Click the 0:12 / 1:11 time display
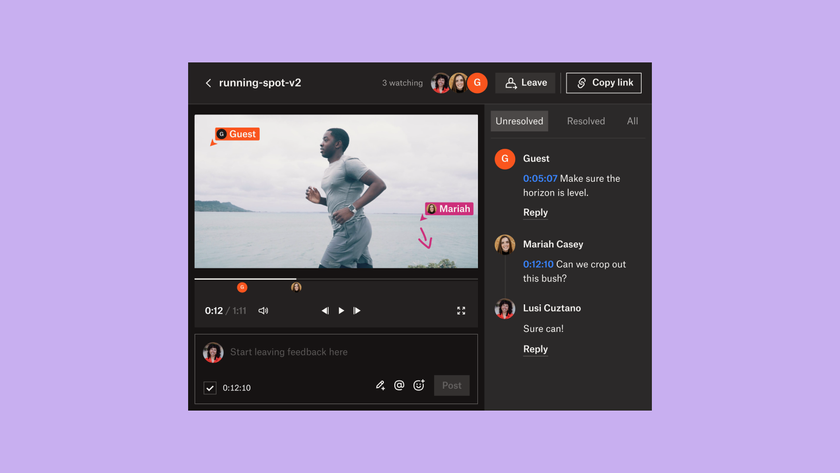Viewport: 840px width, 473px height. click(226, 311)
